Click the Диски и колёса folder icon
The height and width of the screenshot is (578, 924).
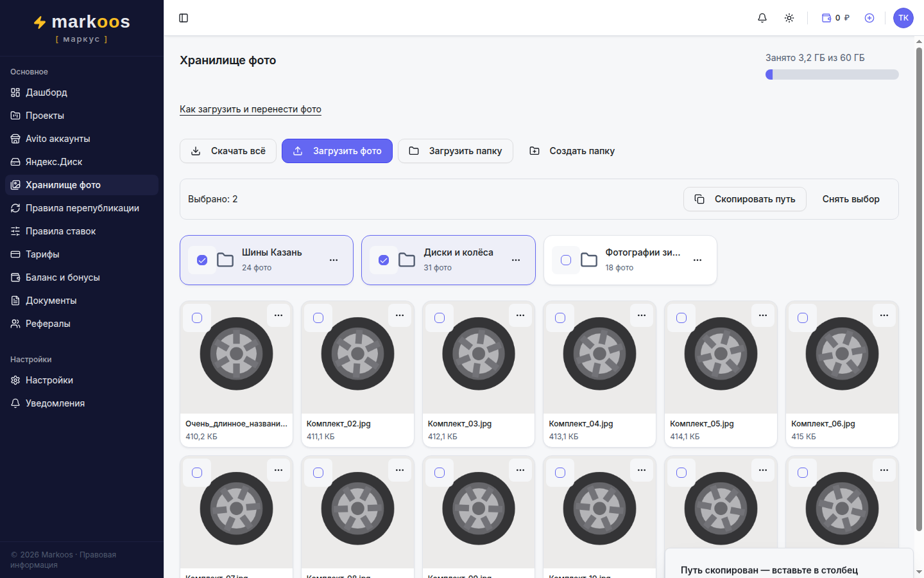click(407, 260)
